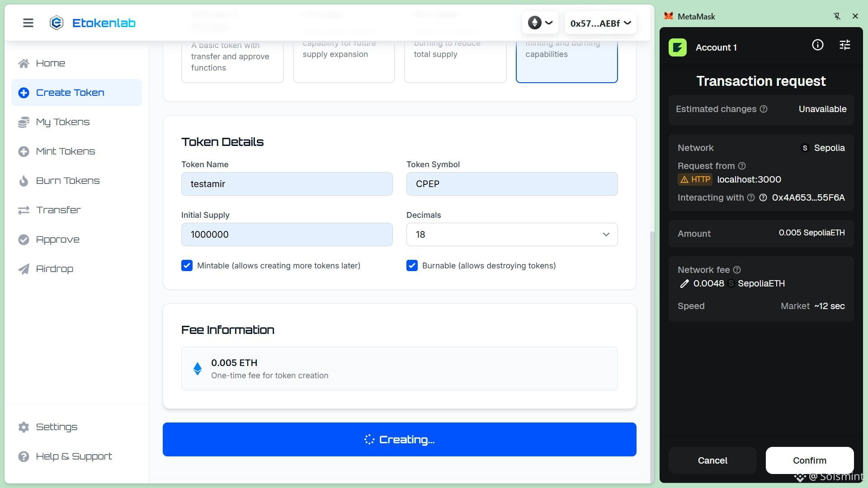Click the Token Symbol field
Viewport: 868px width, 488px height.
point(512,184)
